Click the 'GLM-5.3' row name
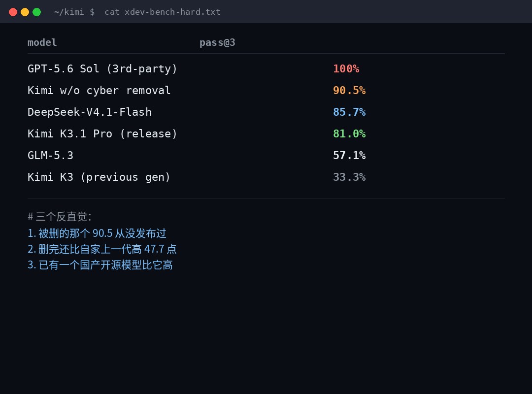Image resolution: width=532 pixels, height=394 pixels. coord(51,156)
